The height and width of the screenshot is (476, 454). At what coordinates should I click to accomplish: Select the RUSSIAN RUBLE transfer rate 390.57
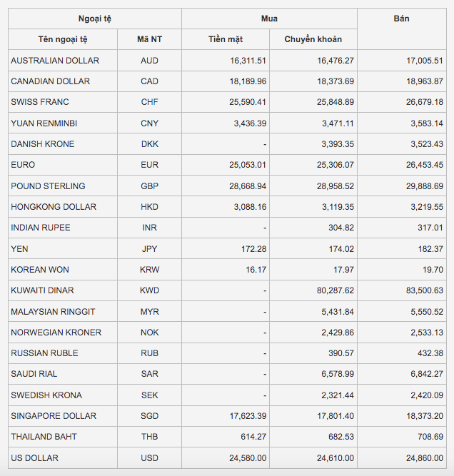tap(340, 353)
